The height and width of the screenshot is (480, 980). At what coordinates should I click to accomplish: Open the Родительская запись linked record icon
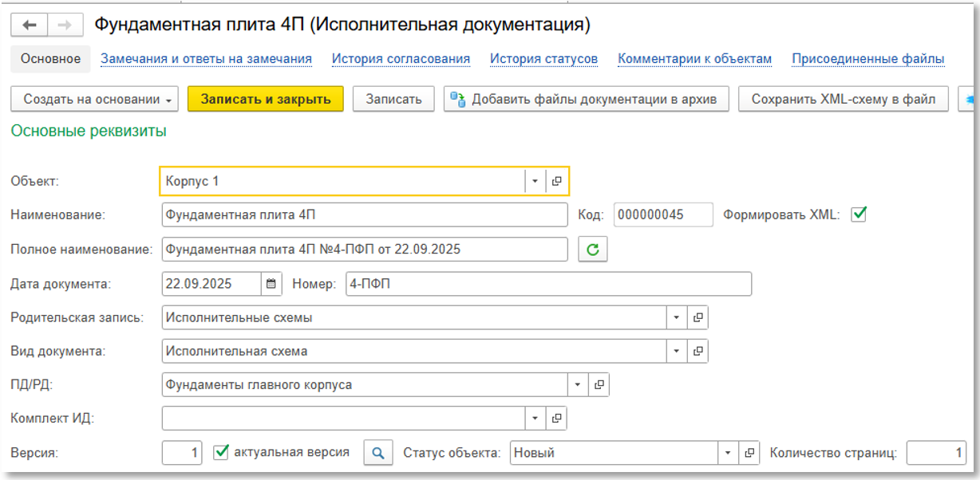697,317
